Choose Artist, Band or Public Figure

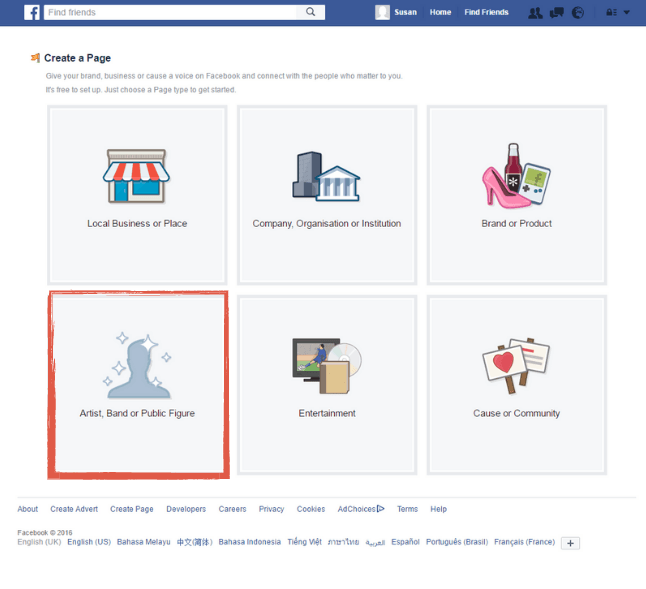[x=137, y=384]
